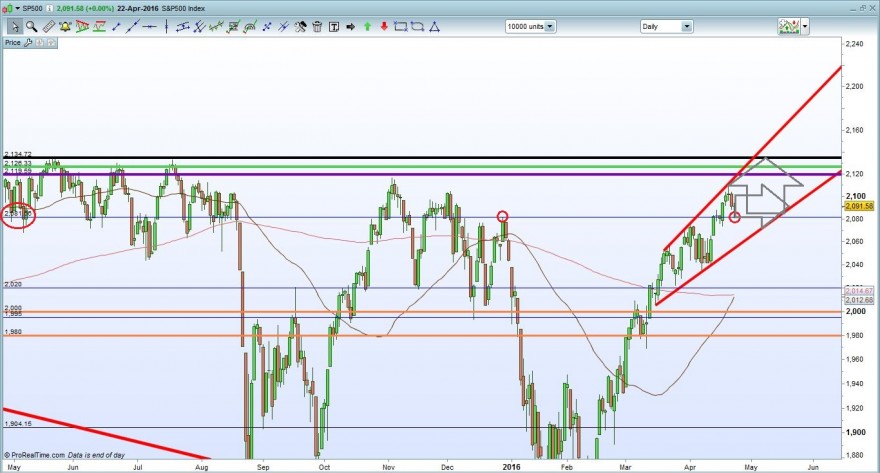Click the Nov label on time axis
This screenshot has width=880, height=473.
(388, 467)
